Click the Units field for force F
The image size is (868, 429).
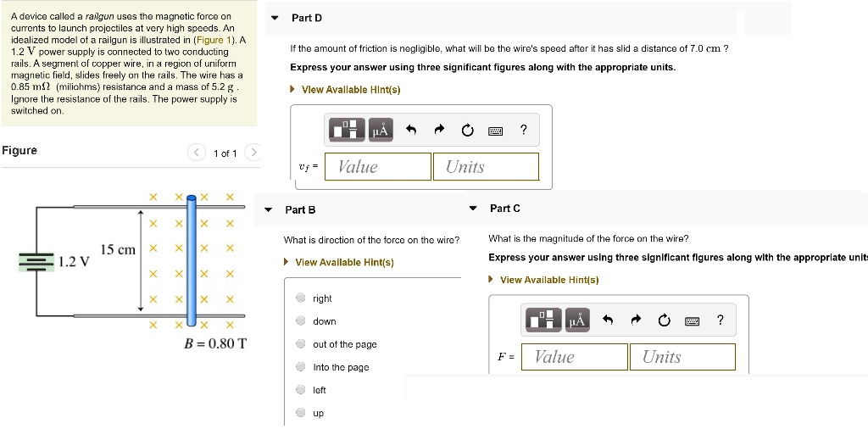pyautogui.click(x=682, y=357)
